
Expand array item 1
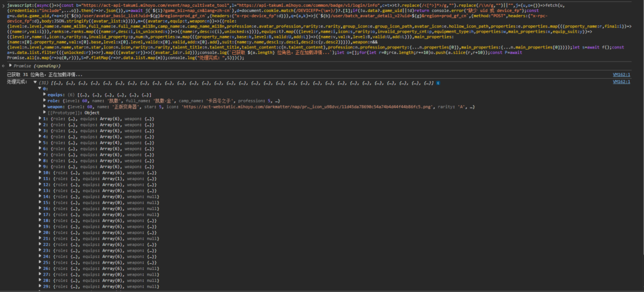(x=40, y=119)
